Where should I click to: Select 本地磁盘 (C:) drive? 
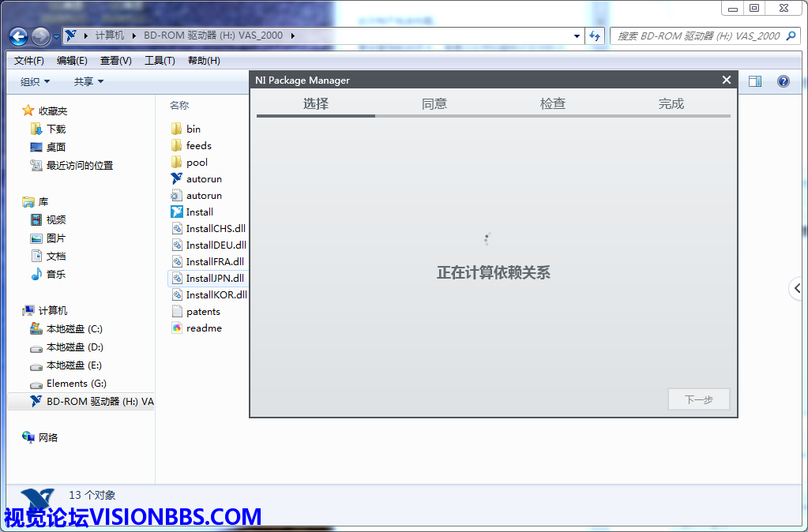click(x=74, y=328)
